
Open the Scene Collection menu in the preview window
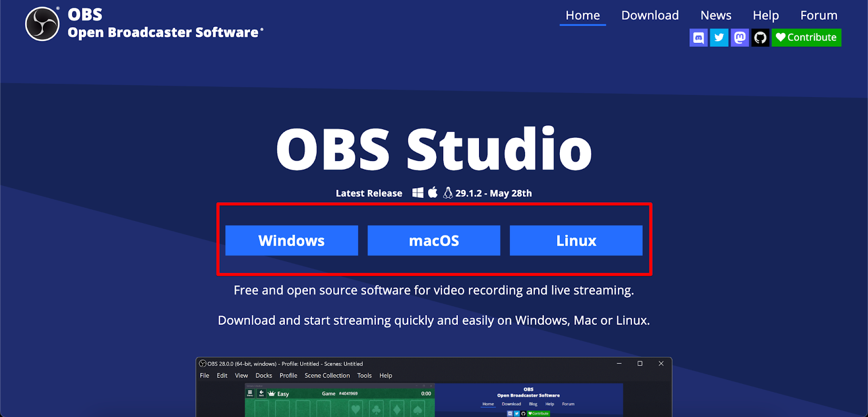point(327,375)
